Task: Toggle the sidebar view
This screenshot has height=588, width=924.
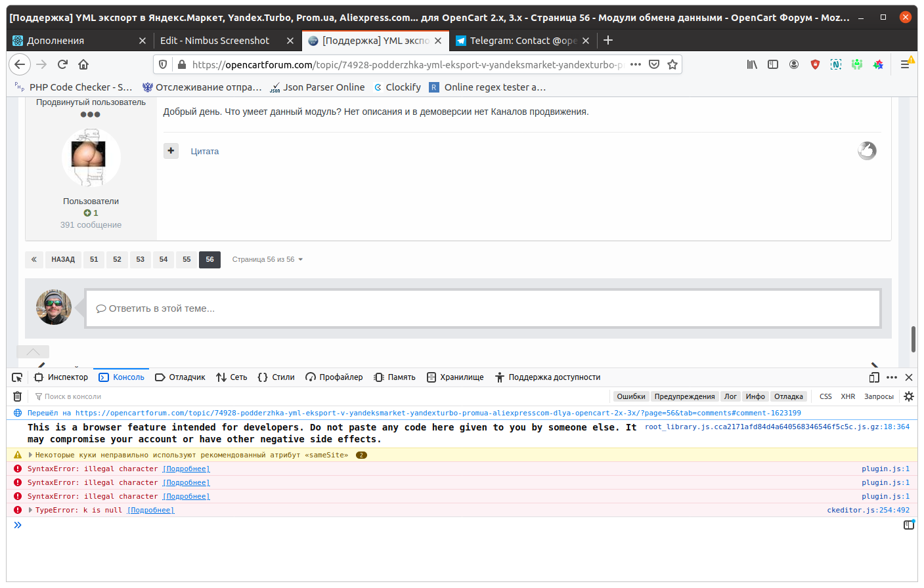Action: 773,64
